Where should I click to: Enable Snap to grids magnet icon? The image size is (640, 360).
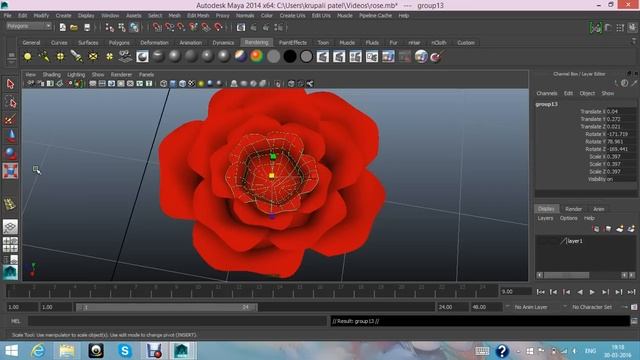(157, 27)
